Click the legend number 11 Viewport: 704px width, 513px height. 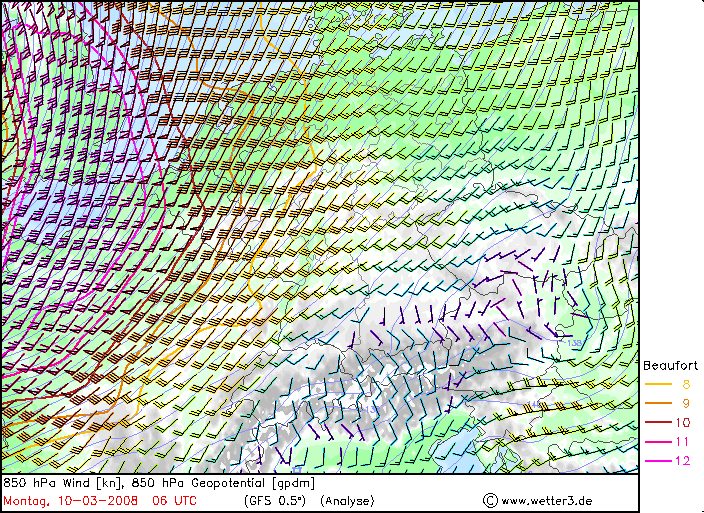(x=683, y=441)
